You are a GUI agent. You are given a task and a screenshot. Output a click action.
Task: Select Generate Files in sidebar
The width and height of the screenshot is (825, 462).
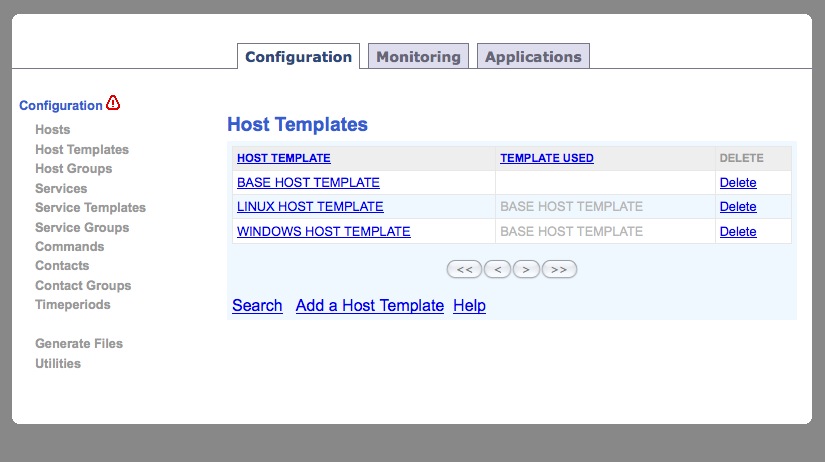pyautogui.click(x=79, y=344)
